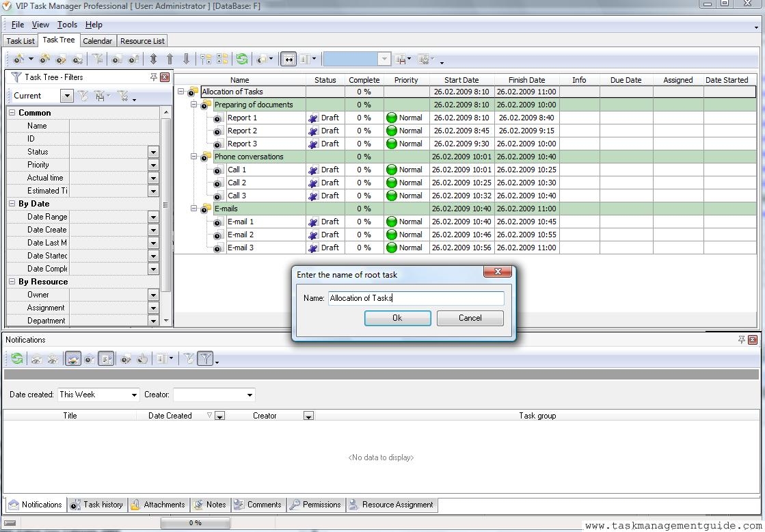The image size is (765, 532).
Task: Click Cancel in the root task dialog
Action: click(470, 318)
